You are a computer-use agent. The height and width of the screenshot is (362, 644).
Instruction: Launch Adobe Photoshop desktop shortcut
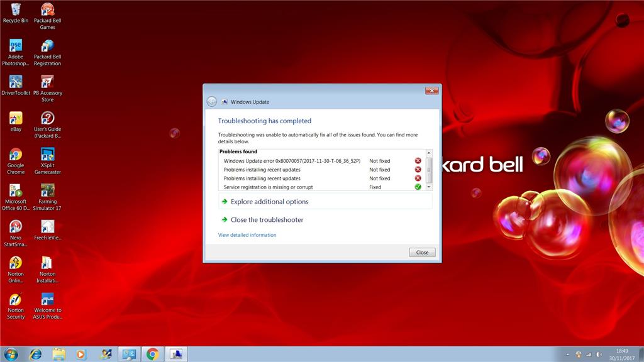click(x=16, y=53)
